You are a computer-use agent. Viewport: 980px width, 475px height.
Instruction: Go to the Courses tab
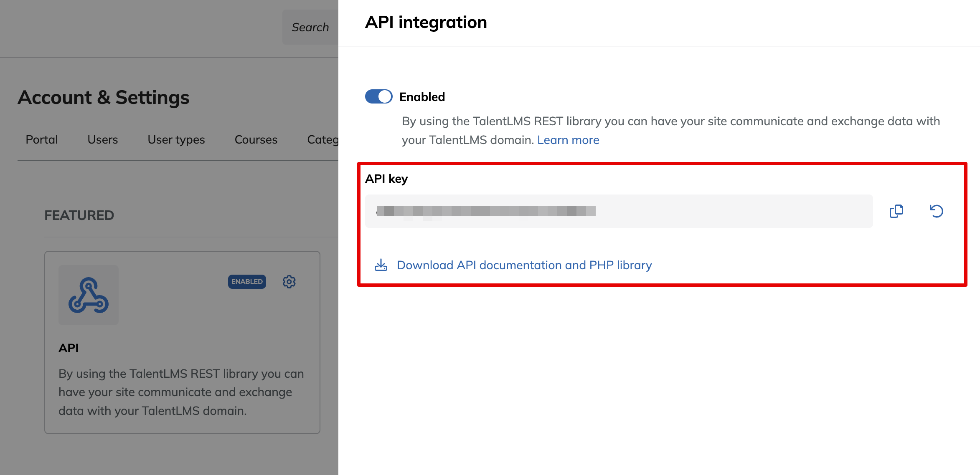click(256, 139)
